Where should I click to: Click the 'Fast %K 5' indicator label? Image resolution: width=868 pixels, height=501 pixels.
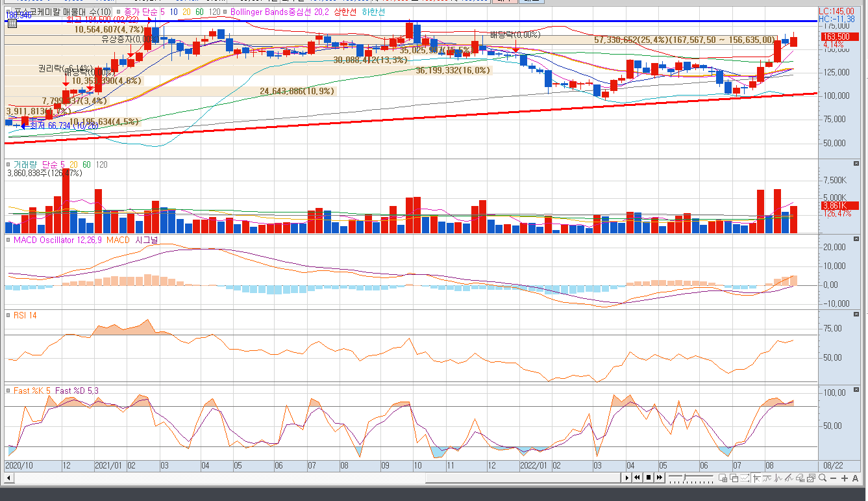pyautogui.click(x=32, y=391)
